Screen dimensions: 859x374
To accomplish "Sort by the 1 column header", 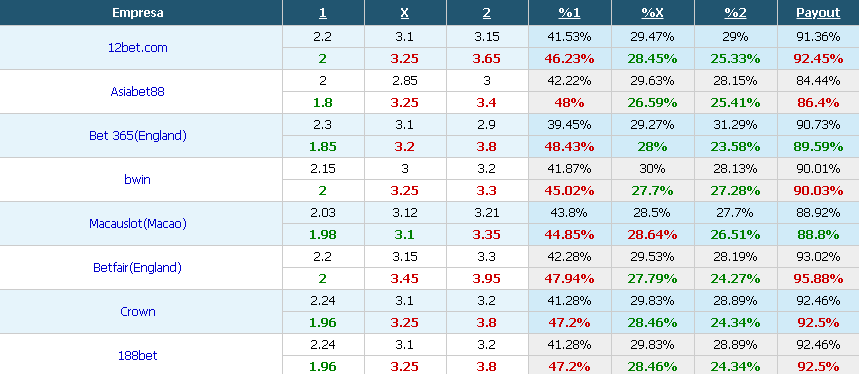I will click(x=322, y=13).
